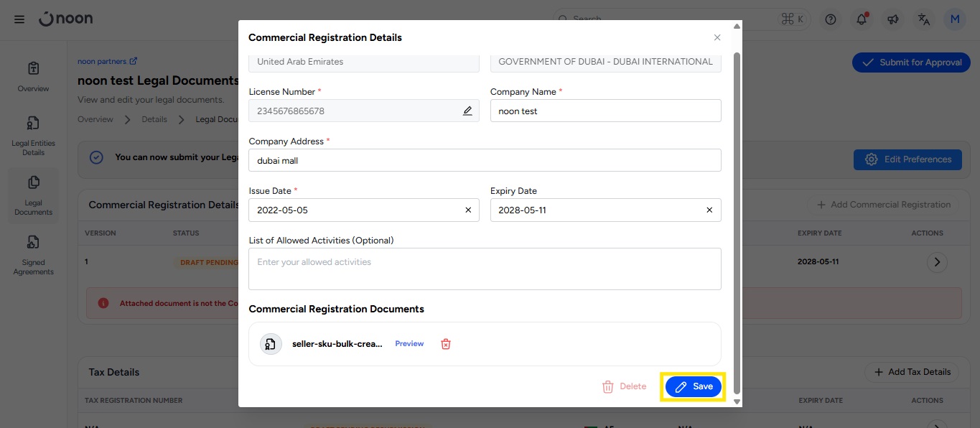Click the dialog's vertical scrollbar

pos(736,215)
